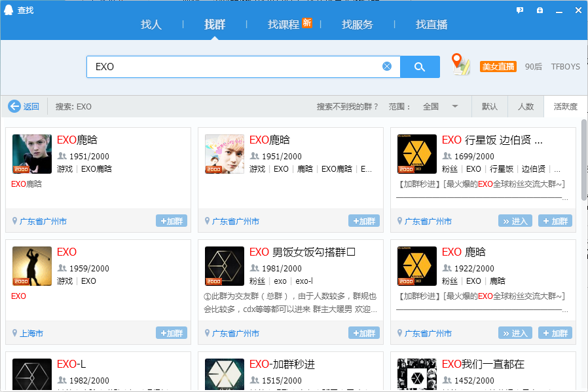Sort results by 活跃度

tap(565, 106)
